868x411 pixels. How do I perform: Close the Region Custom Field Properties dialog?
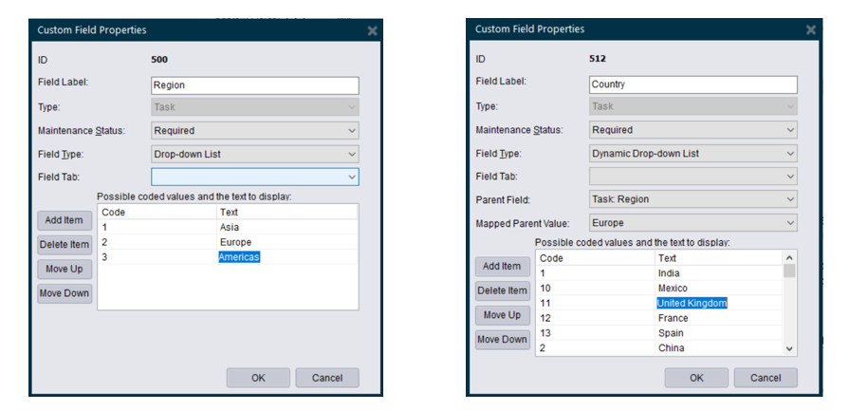click(373, 30)
